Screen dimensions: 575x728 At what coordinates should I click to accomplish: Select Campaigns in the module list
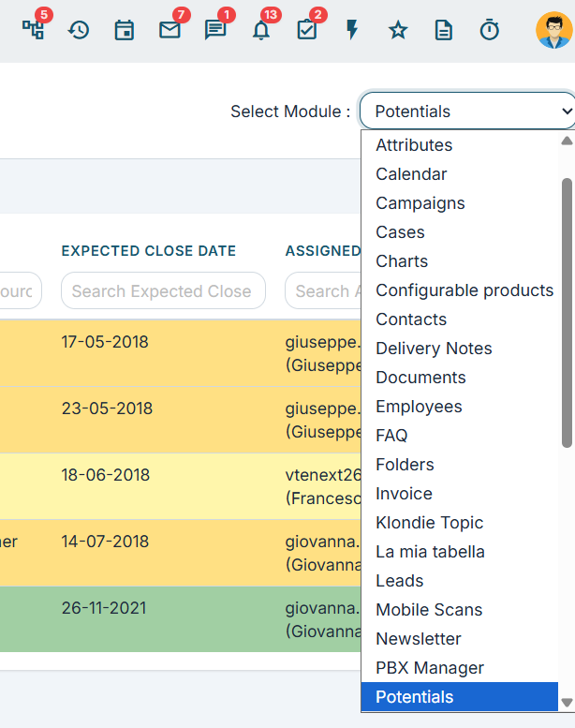[x=420, y=203]
